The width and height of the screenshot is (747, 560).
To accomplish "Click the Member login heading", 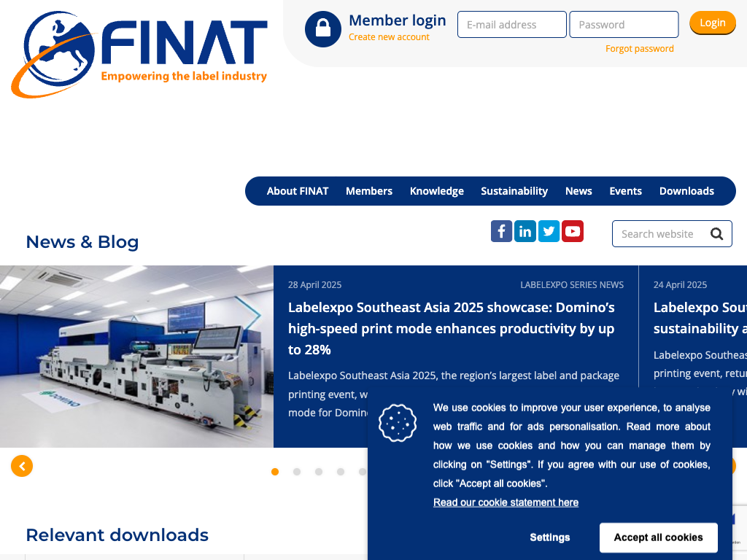I will click(398, 20).
